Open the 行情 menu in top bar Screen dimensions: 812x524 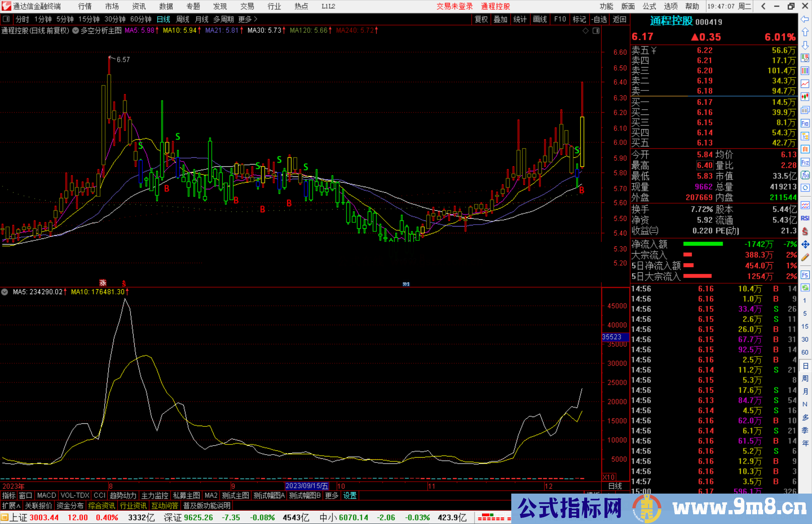(85, 6)
